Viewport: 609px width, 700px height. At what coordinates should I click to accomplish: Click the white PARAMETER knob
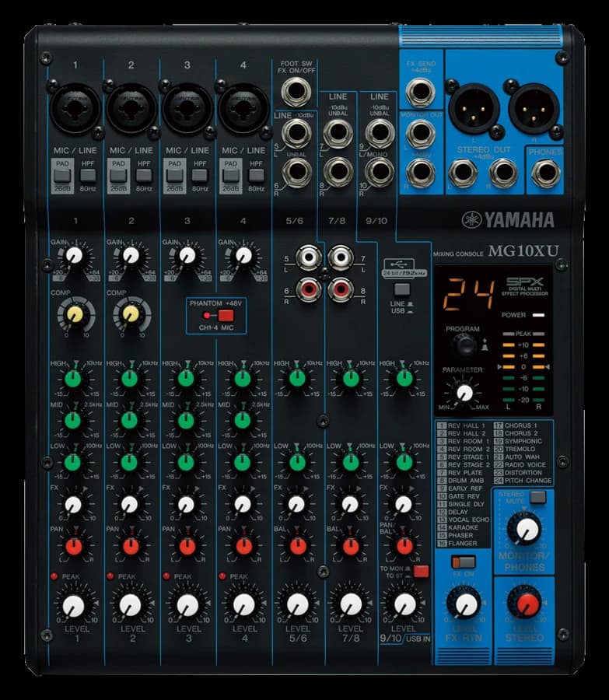(464, 394)
